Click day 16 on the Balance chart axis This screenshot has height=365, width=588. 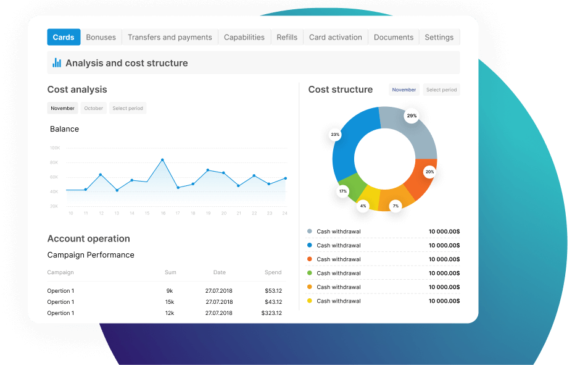click(x=163, y=213)
